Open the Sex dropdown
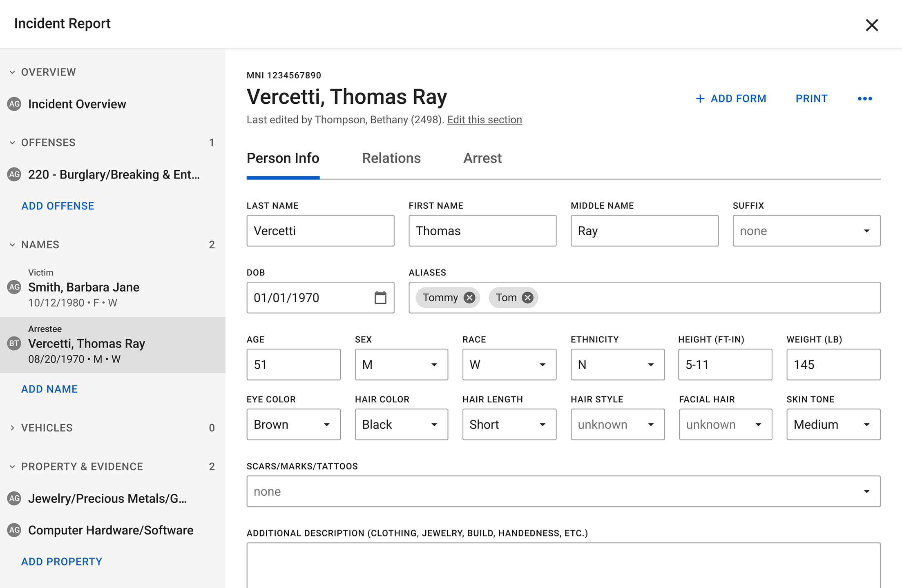 (401, 364)
